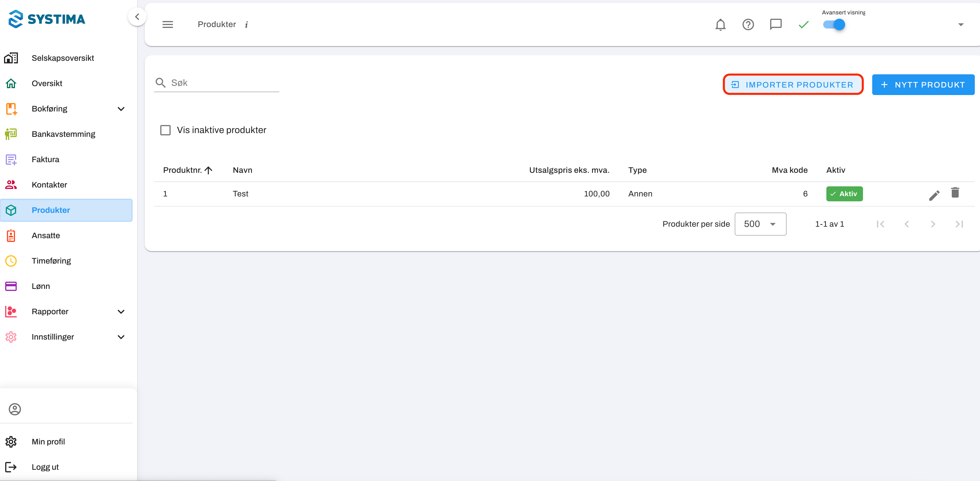Collapse the sidebar with the arrow button

137,17
